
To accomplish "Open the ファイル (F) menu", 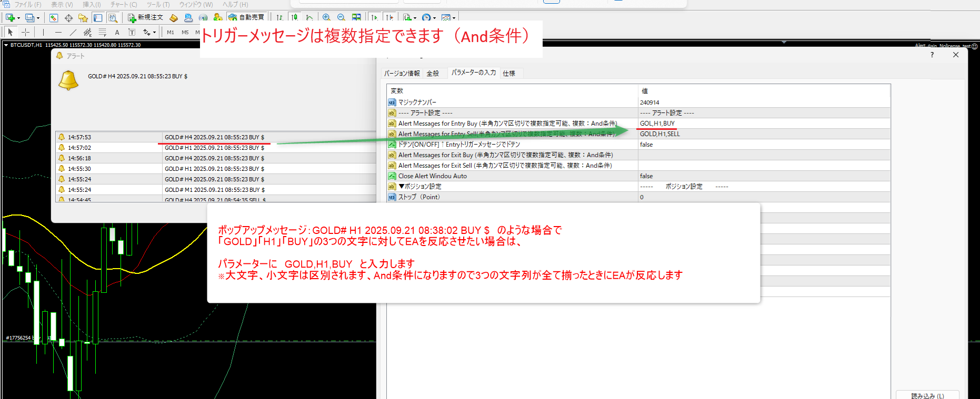I will click(x=27, y=4).
